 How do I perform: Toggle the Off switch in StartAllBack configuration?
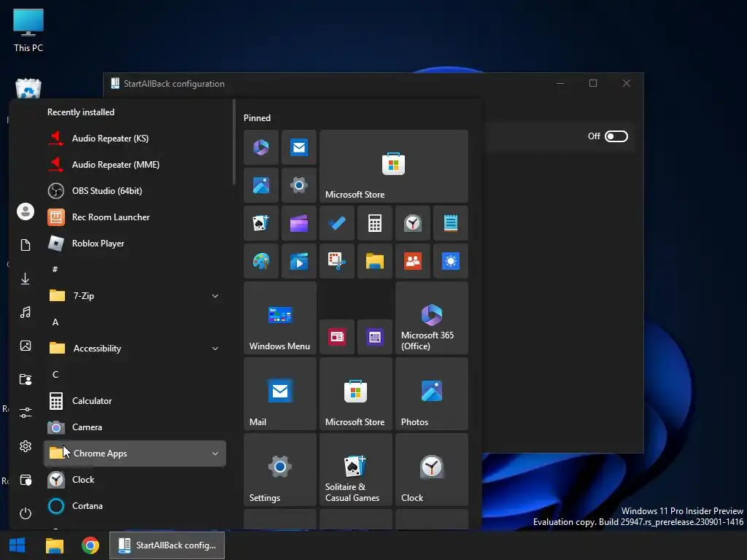(616, 136)
